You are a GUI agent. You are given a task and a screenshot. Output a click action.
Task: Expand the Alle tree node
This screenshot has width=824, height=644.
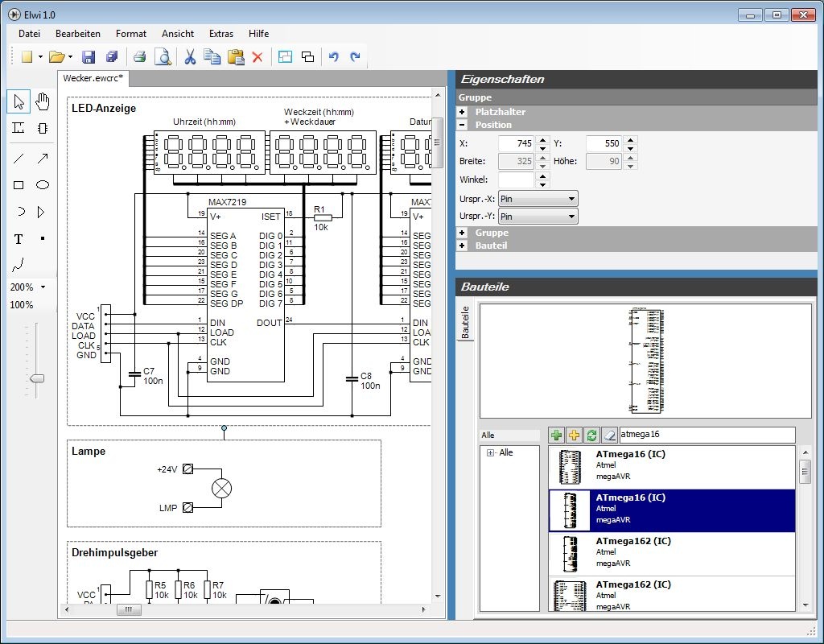[x=490, y=453]
